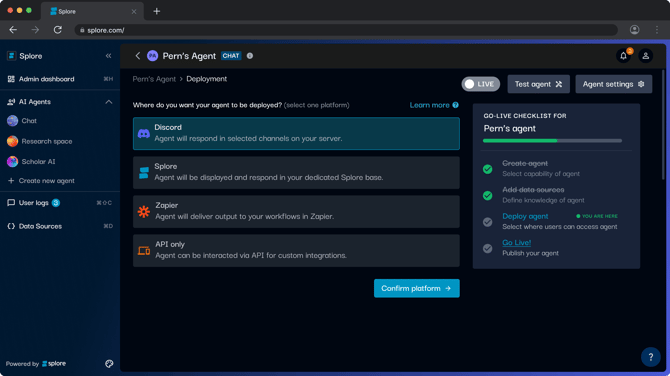The height and width of the screenshot is (376, 670).
Task: Click the PA agent avatar
Action: pyautogui.click(x=153, y=56)
